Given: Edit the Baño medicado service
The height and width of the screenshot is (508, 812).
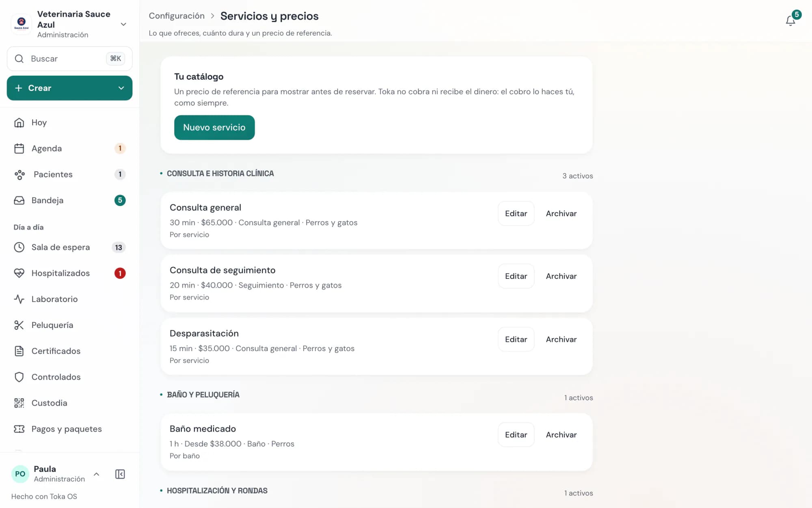Looking at the screenshot, I should tap(516, 434).
